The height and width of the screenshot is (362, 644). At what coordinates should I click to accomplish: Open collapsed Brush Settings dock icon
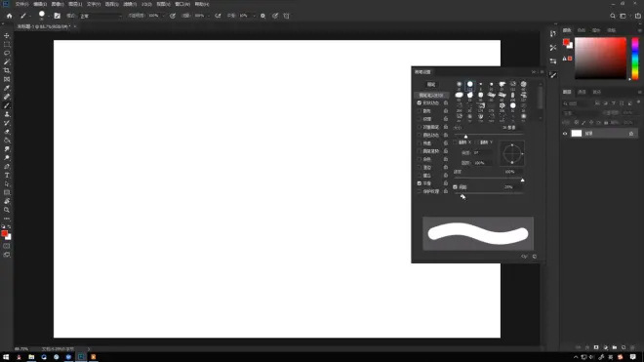point(553,75)
